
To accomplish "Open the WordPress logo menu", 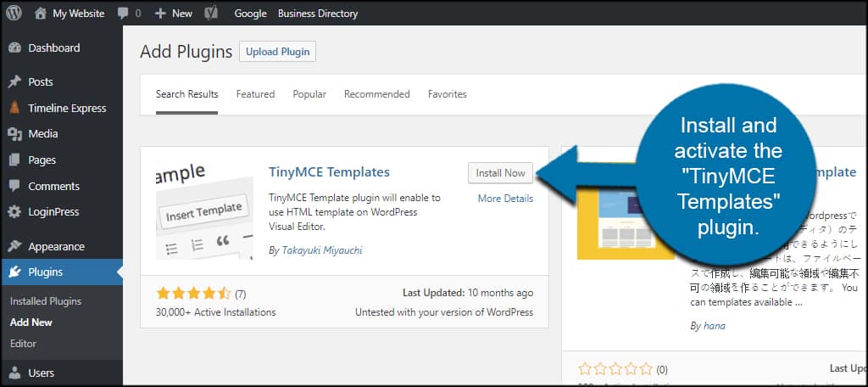I will coord(14,14).
